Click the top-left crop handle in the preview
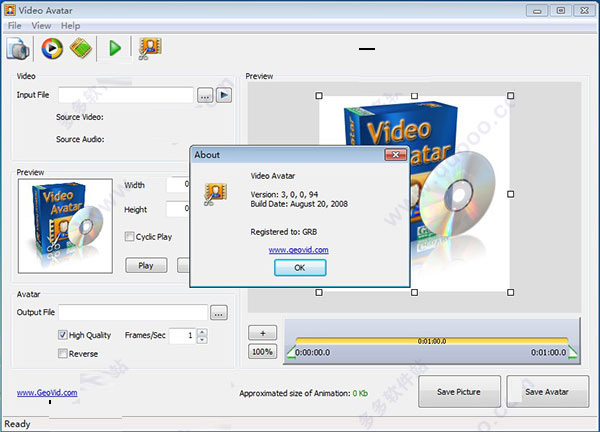Viewport: 600px width, 432px height. 319,96
